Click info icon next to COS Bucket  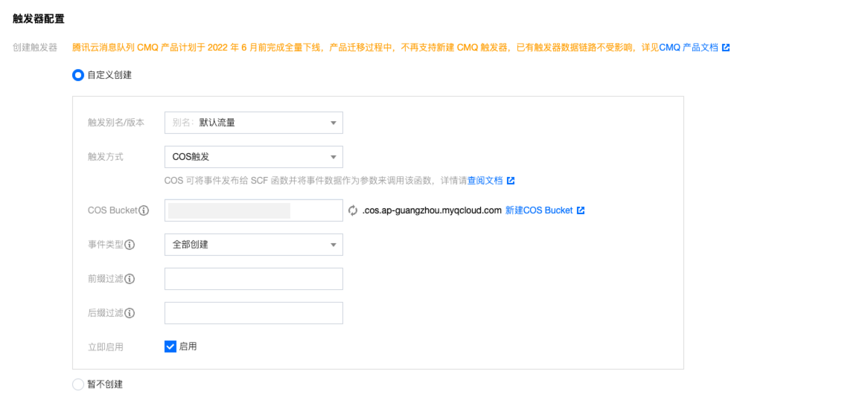(x=144, y=210)
